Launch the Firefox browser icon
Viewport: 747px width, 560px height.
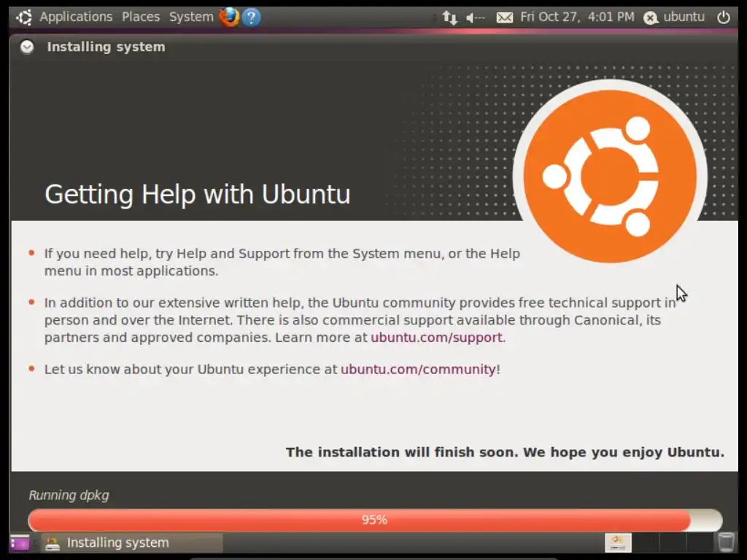[x=229, y=17]
